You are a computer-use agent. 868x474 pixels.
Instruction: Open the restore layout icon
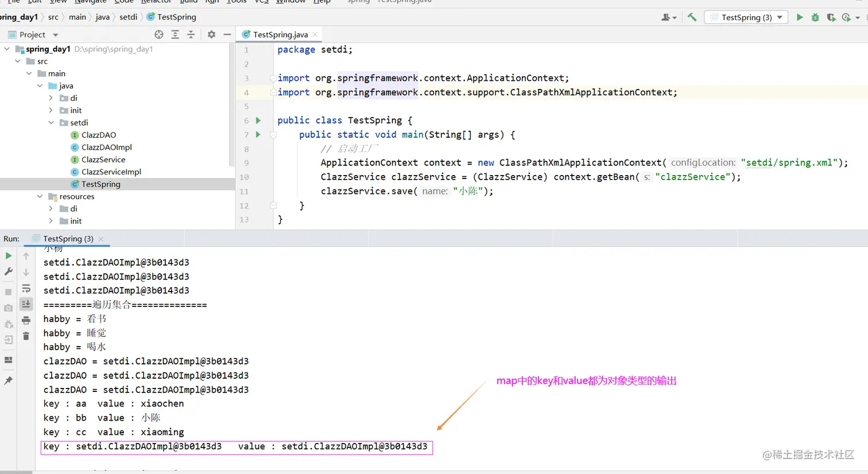pos(8,360)
